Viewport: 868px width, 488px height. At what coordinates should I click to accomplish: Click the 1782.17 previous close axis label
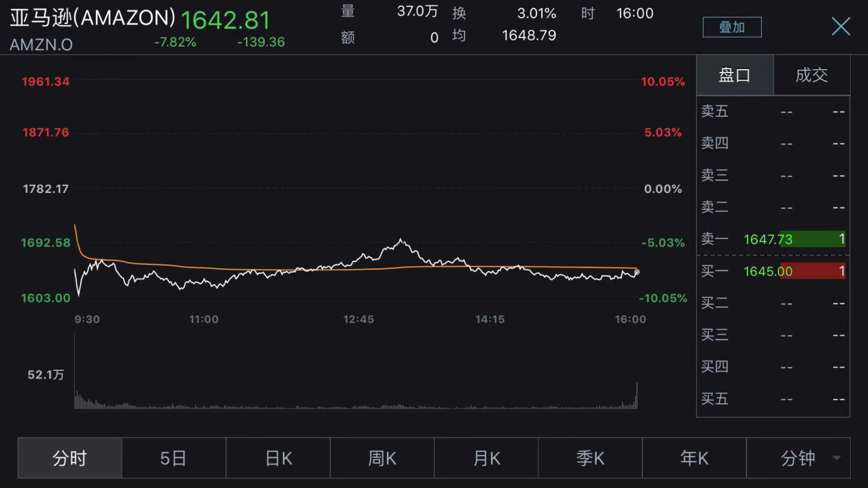46,188
